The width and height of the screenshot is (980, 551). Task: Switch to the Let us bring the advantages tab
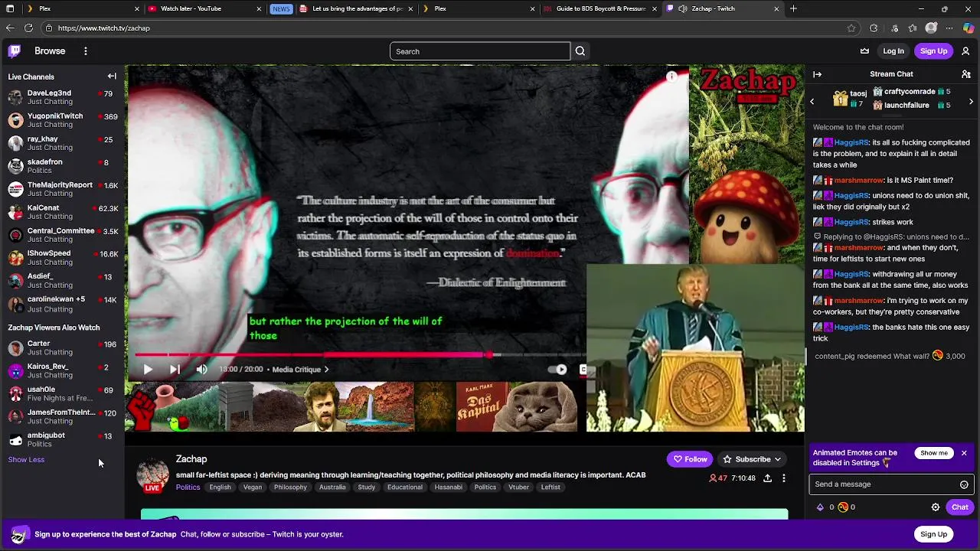[x=358, y=8]
